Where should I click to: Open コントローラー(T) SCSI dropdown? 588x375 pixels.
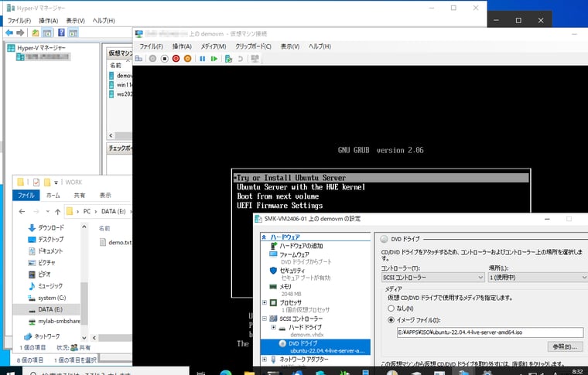433,278
